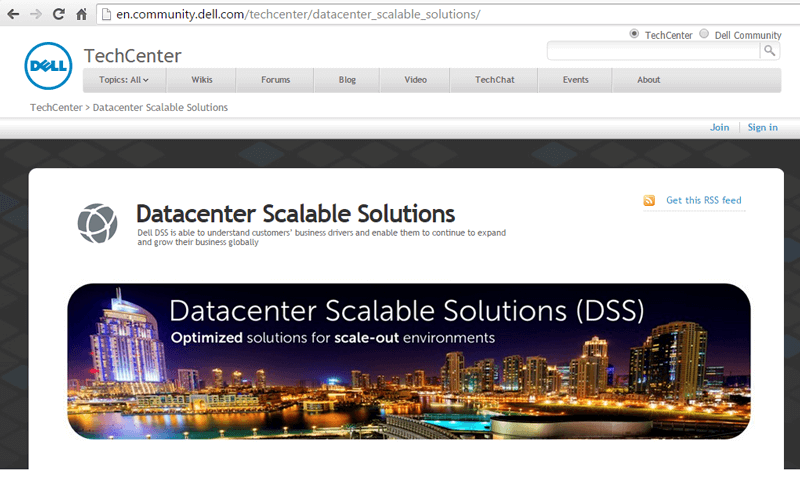Click the Datacenter Scalable Solutions page heading
Viewport: 800px width, 487px height.
point(295,214)
